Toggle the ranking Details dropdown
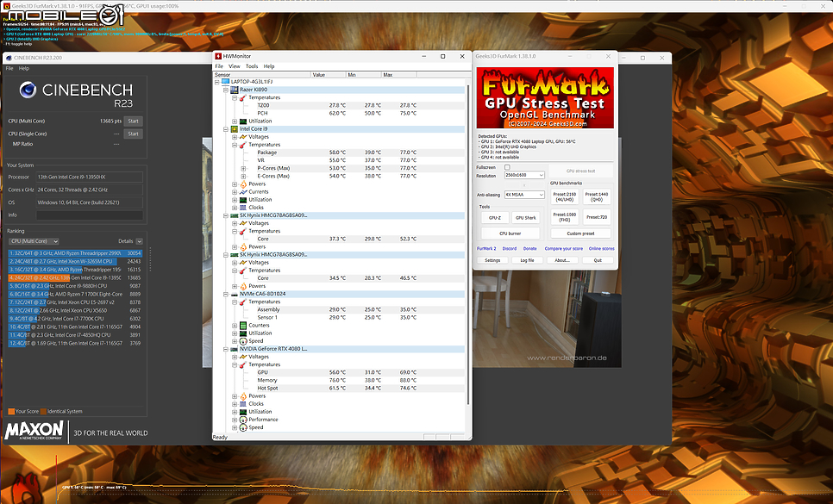This screenshot has height=504, width=833. 139,241
